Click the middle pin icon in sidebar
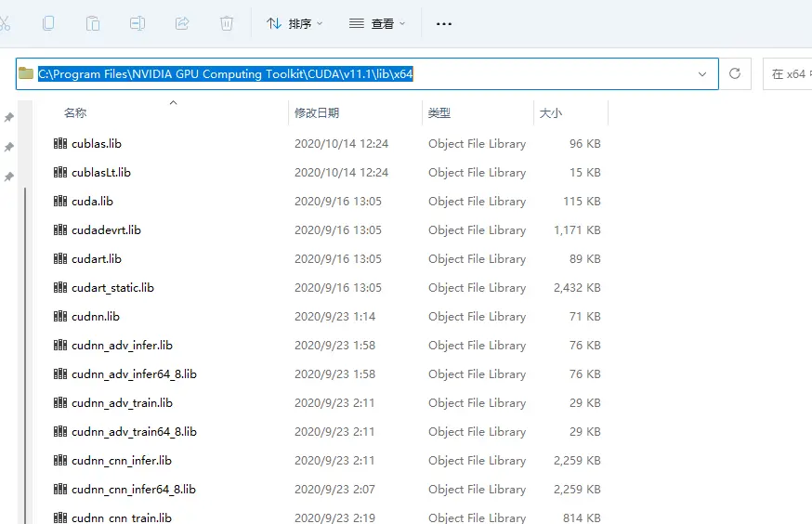Viewport: 812px width, 524px height. click(x=8, y=147)
